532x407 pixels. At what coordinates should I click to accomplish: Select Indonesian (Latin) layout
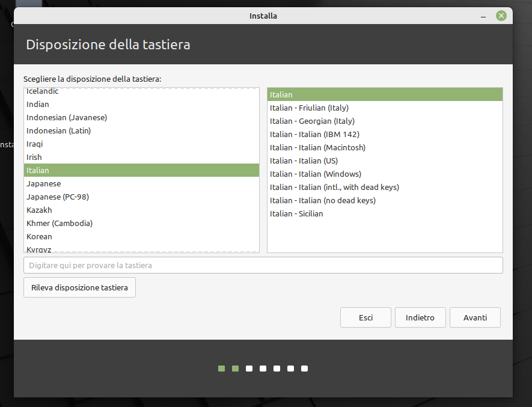tap(141, 130)
